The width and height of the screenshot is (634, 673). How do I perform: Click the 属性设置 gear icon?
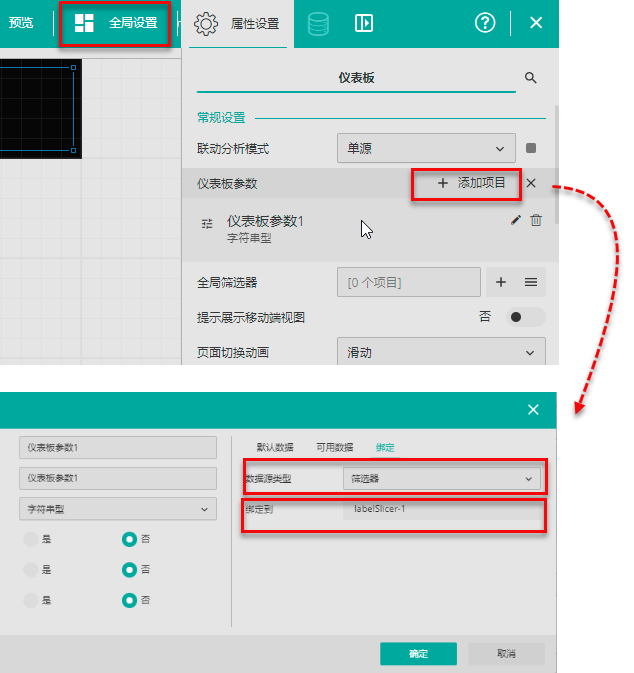[206, 23]
